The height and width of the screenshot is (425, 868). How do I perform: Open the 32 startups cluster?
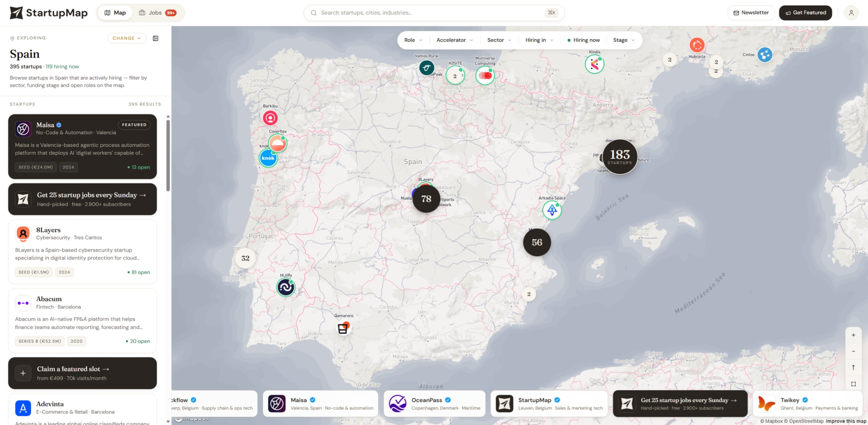point(245,258)
